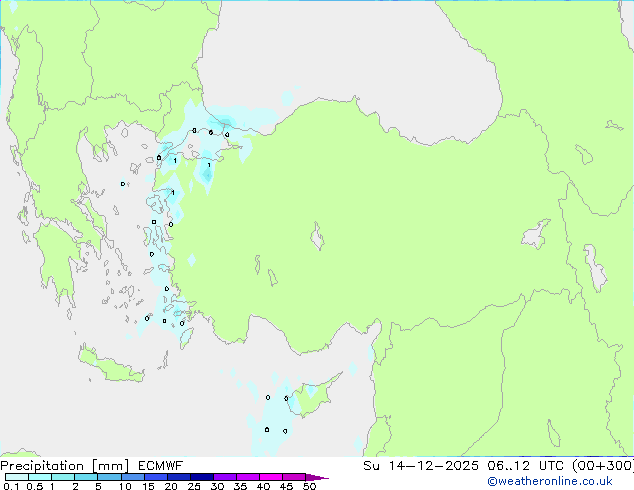This screenshot has width=634, height=490.
Task: Click the 'Su 14-12-2025' date text
Action: pos(421,466)
